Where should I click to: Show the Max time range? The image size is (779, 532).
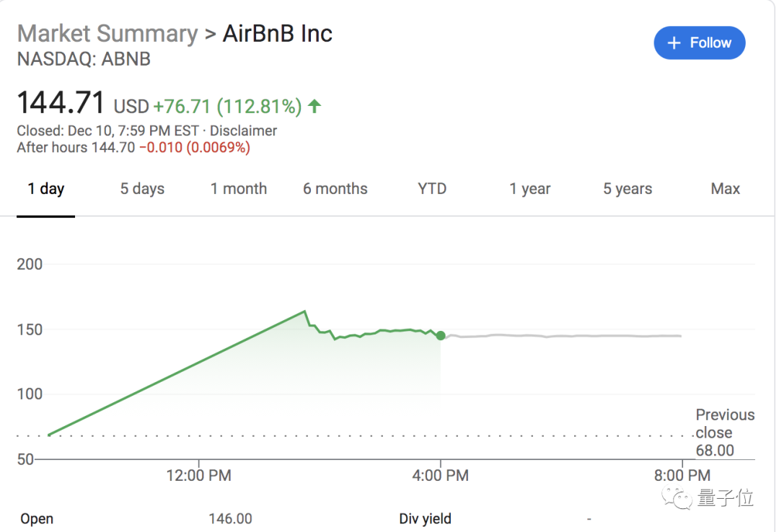pyautogui.click(x=725, y=189)
